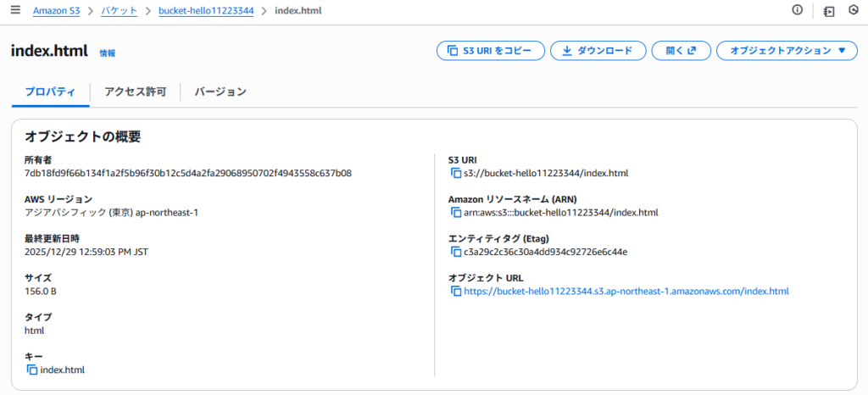Navigate to bucket-hello11223344 breadcrumb
The image size is (868, 395).
click(206, 11)
